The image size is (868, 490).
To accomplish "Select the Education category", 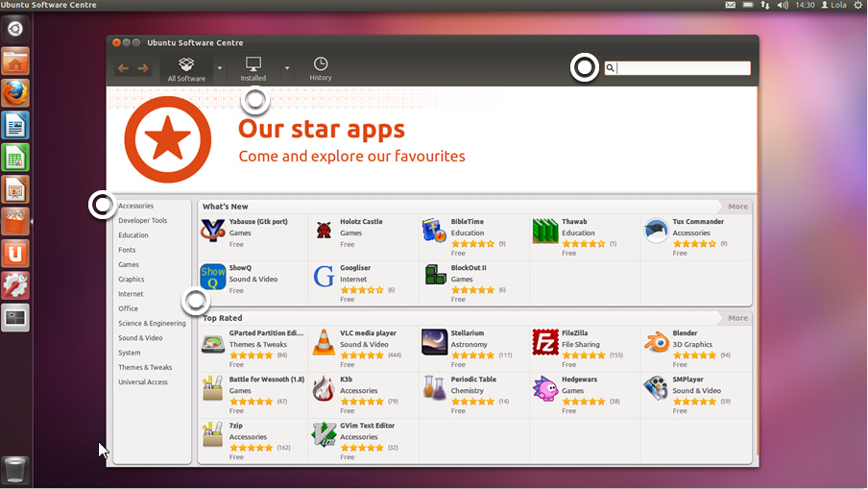I will point(133,235).
